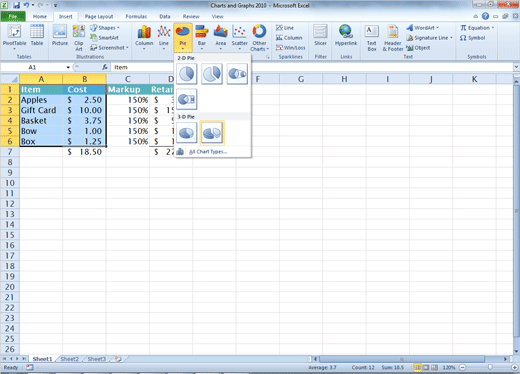Open All Chart Types dialog link
The width and height of the screenshot is (520, 374).
click(208, 152)
